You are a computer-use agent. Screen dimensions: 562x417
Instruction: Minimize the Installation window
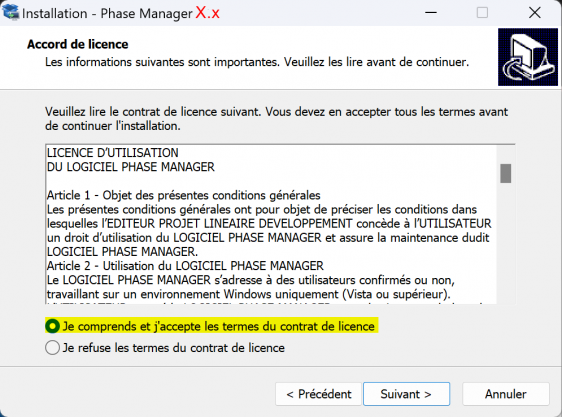[430, 13]
